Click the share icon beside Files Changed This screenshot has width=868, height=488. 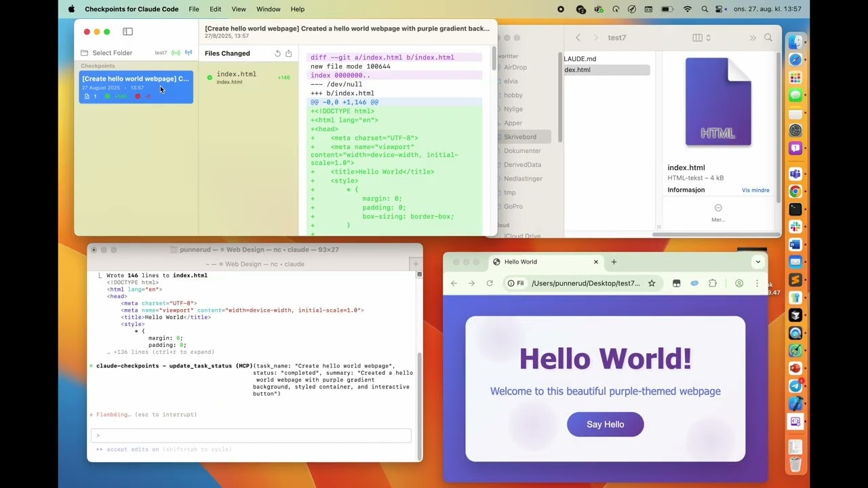coord(289,54)
